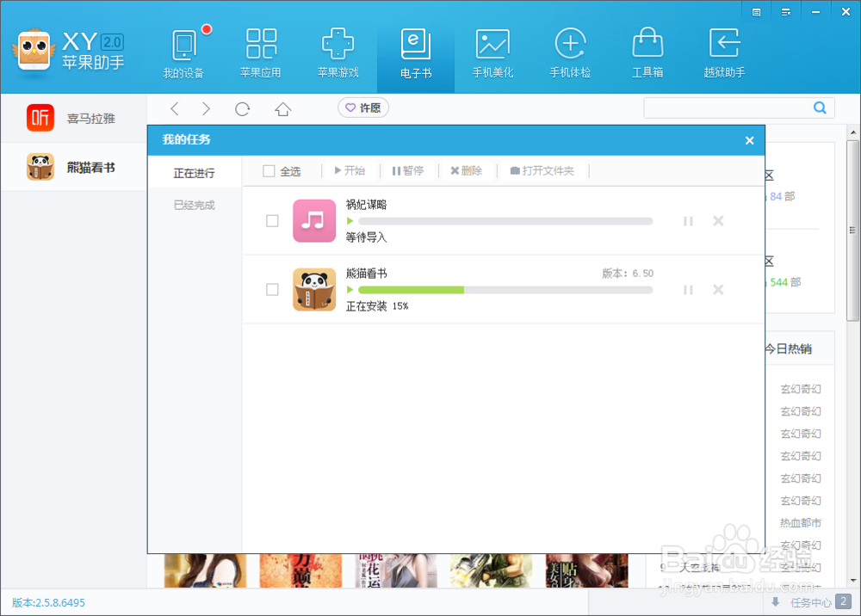Go back with the left arrow

tap(175, 108)
